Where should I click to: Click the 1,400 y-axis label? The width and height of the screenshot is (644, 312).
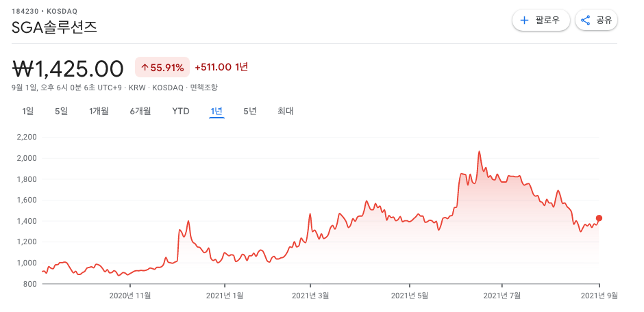coord(27,221)
